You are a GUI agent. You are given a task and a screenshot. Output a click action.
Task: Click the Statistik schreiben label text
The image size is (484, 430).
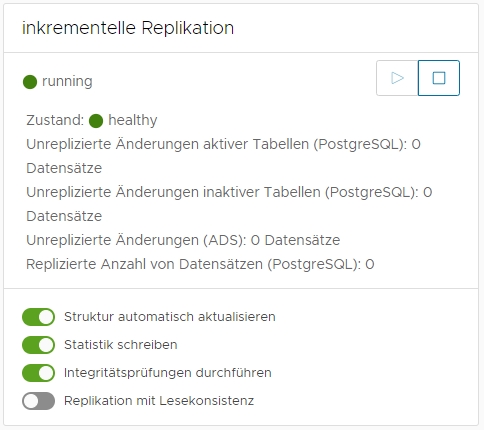[x=121, y=345]
